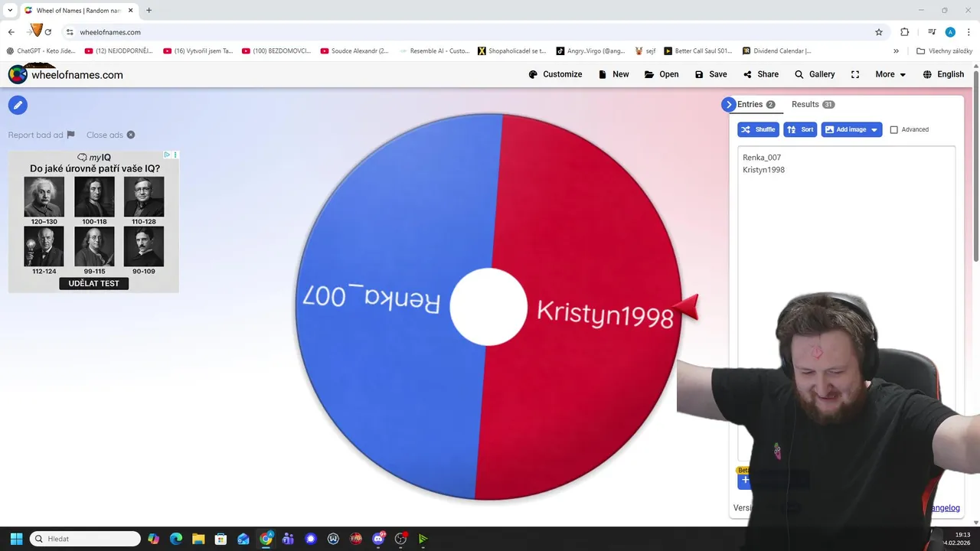This screenshot has height=551, width=980.
Task: Switch to the Entries tab
Action: (756, 104)
